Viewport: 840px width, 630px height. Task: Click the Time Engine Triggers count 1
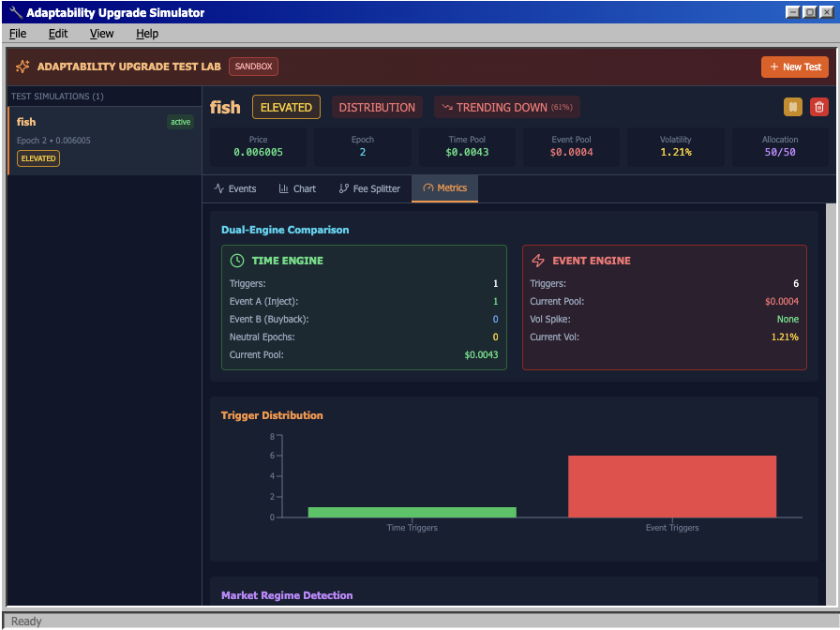click(x=496, y=284)
